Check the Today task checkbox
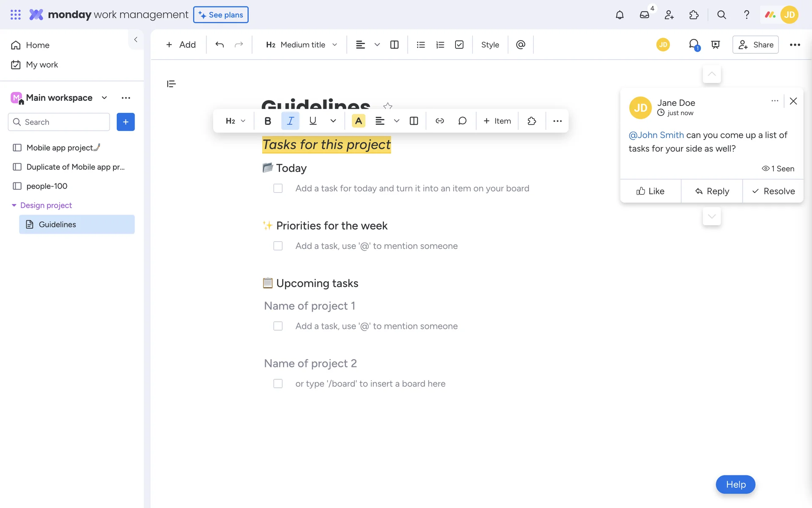The image size is (812, 508). pos(278,188)
